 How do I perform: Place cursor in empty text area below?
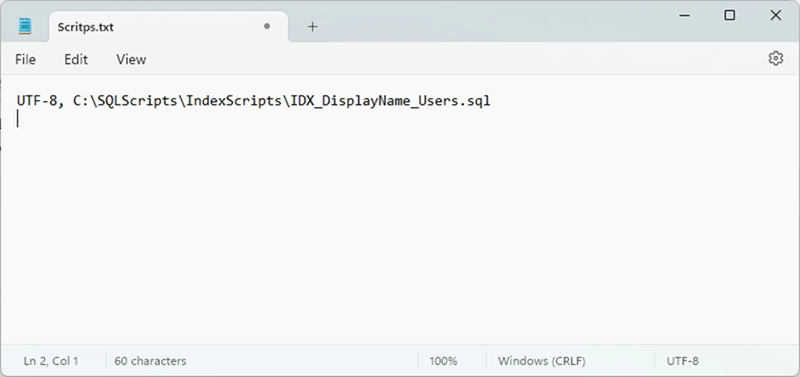(x=400, y=230)
